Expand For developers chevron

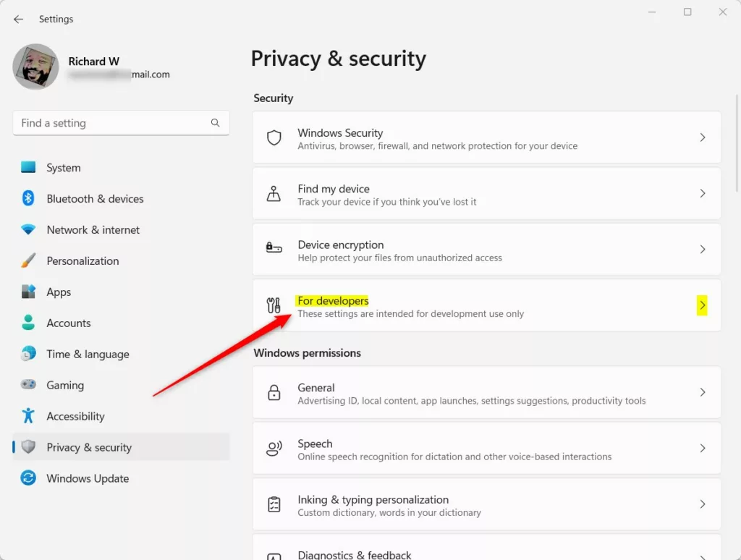tap(703, 305)
